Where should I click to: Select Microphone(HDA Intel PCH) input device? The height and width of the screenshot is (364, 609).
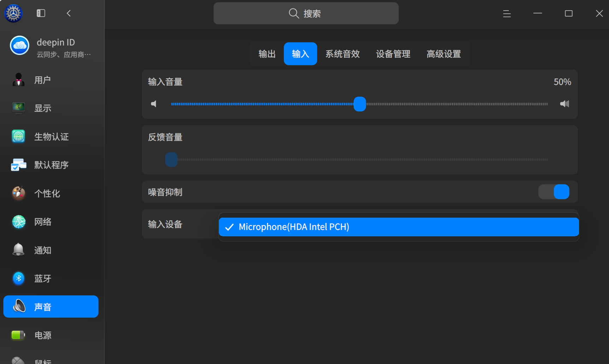pos(399,227)
